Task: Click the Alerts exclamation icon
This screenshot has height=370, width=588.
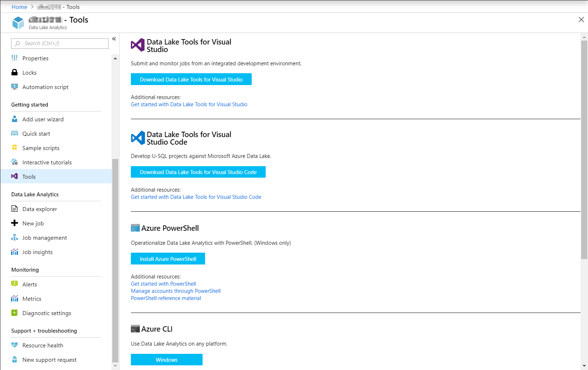Action: point(14,284)
